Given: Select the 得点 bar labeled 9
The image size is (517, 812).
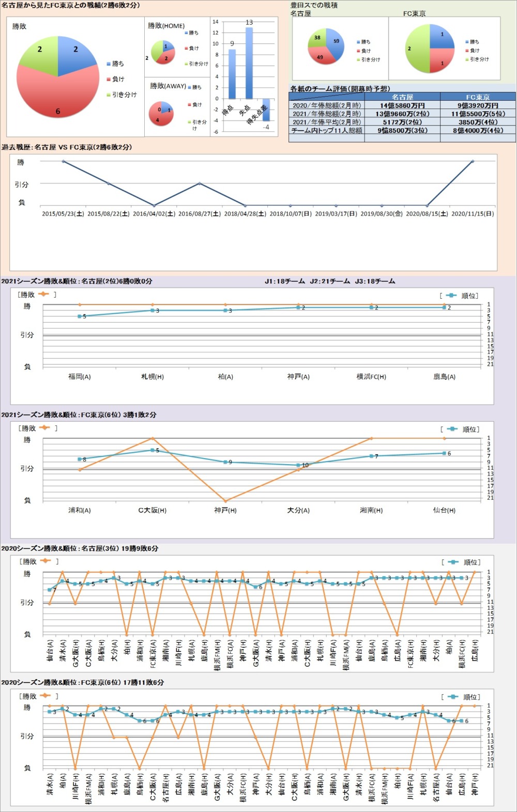Looking at the screenshot, I should click(x=232, y=74).
